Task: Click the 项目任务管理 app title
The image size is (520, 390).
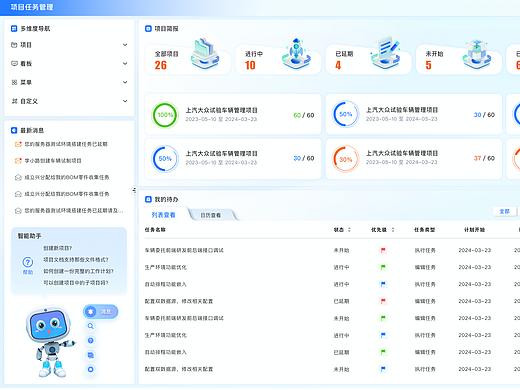Action: [32, 7]
